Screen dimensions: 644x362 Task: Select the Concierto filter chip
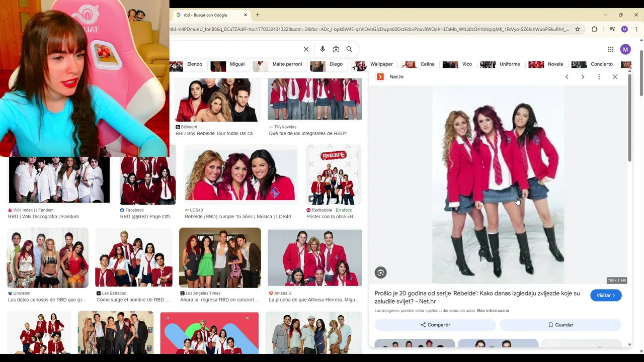(593, 64)
